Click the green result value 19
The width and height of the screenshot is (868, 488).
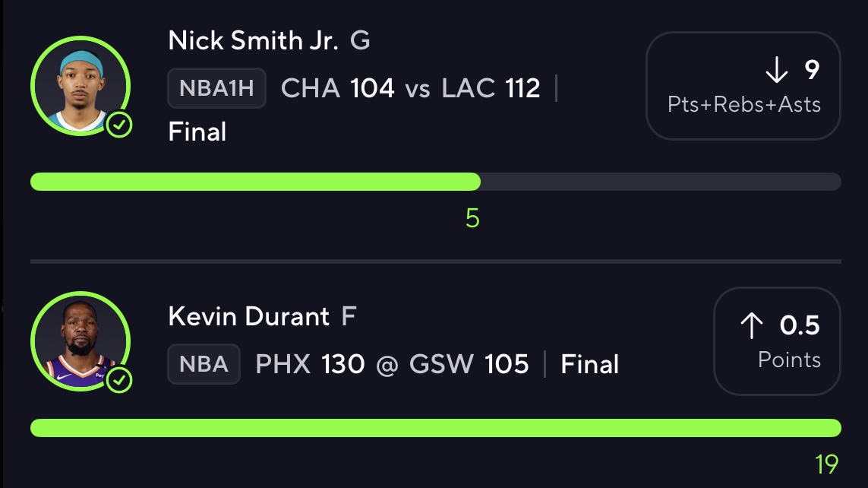pyautogui.click(x=826, y=464)
